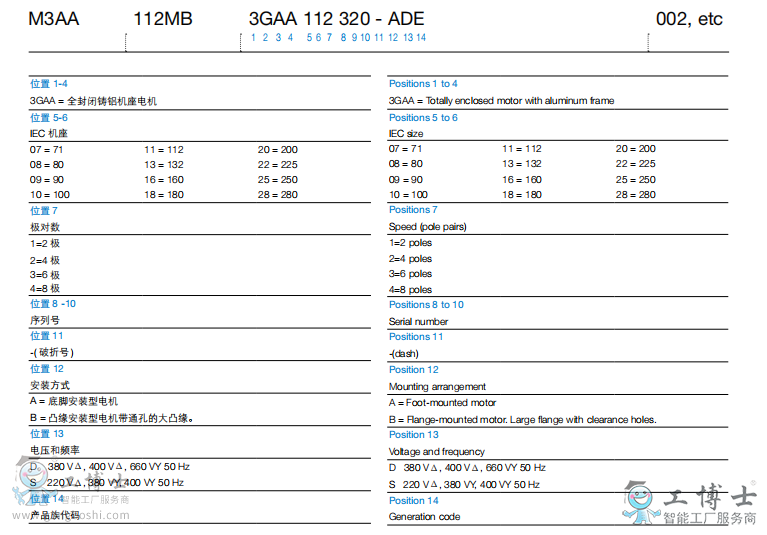Click '3GAA = 全封闭铸铝机座电机' line
Image resolution: width=767 pixels, height=535 pixels.
[93, 101]
